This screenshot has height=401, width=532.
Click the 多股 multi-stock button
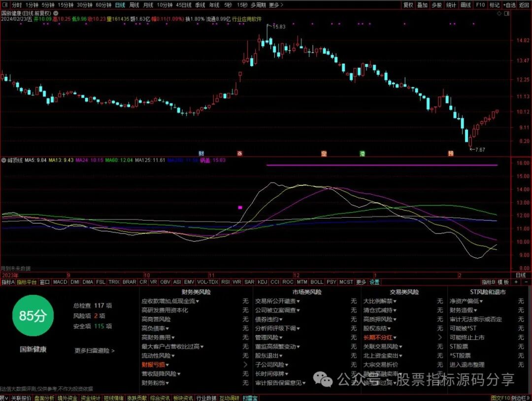point(436,5)
